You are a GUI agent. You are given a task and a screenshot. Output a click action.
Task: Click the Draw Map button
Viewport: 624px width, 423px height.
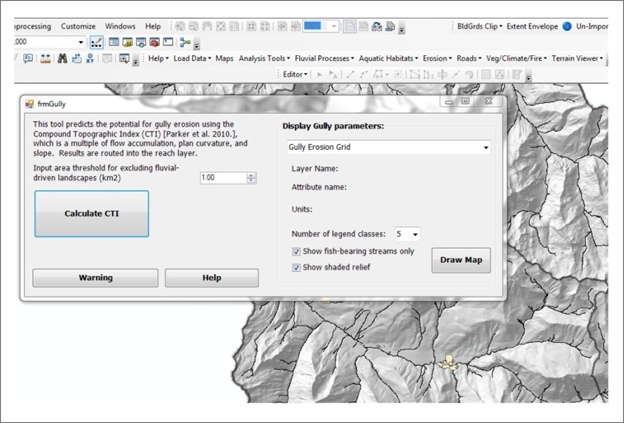click(x=461, y=260)
